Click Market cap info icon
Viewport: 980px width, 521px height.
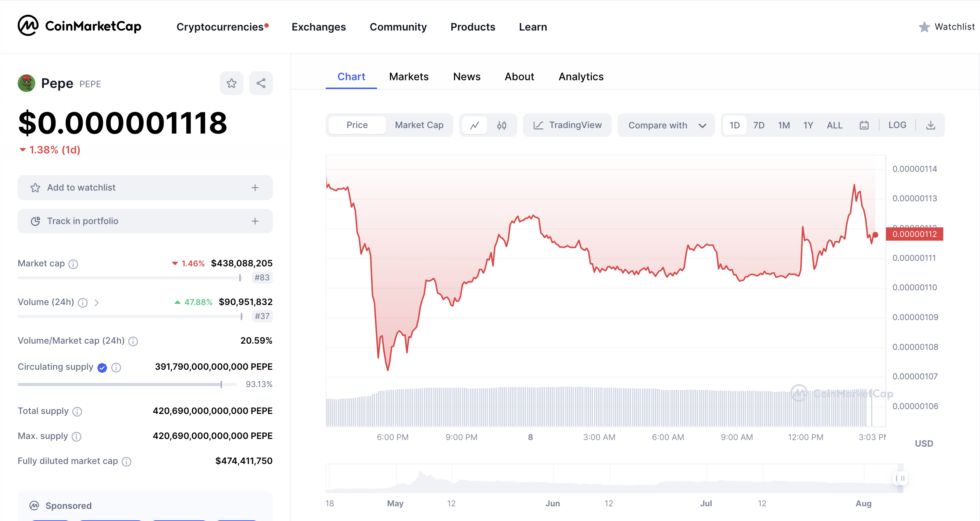coord(73,264)
